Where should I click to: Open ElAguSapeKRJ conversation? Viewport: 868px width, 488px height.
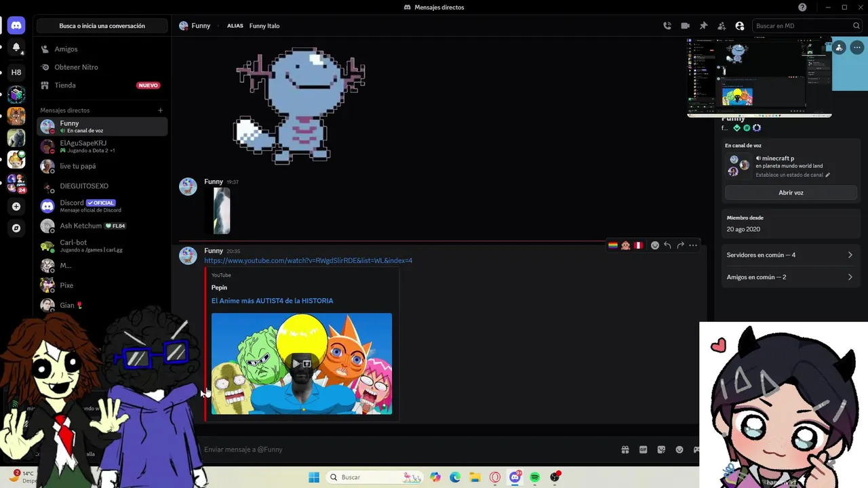tap(102, 146)
